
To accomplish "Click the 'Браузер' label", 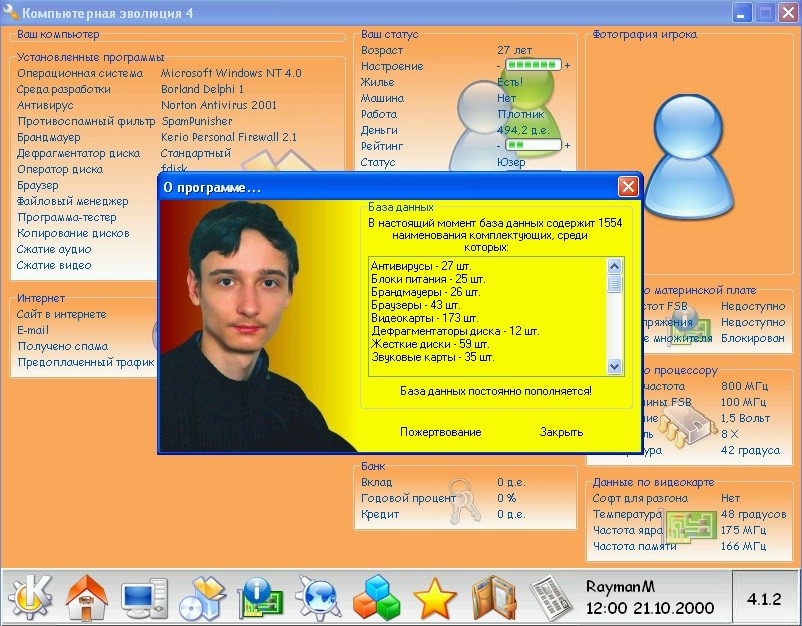I will (x=37, y=185).
